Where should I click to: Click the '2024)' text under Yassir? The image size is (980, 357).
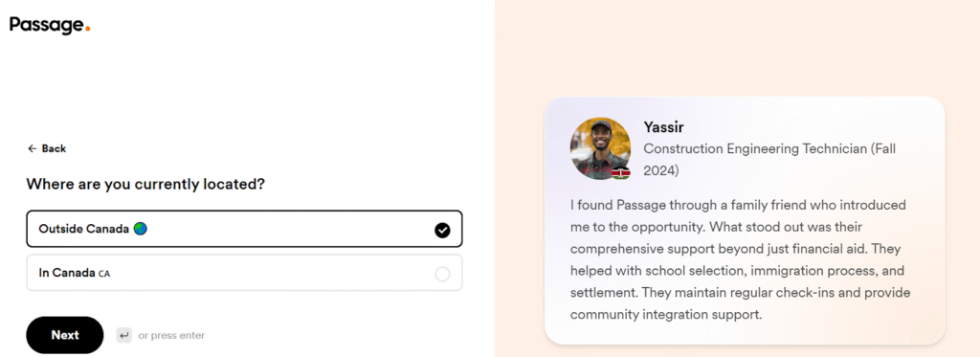661,170
